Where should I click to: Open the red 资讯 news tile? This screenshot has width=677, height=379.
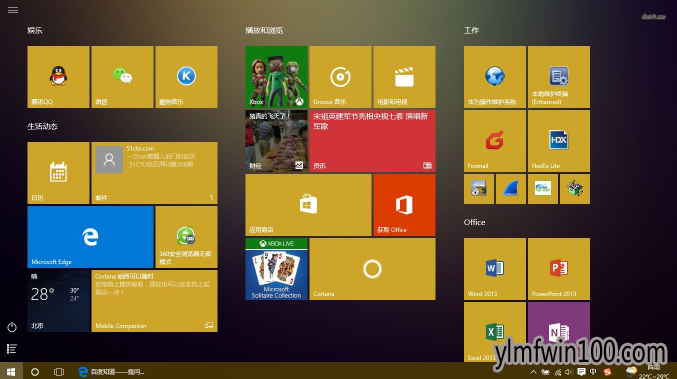tap(372, 141)
